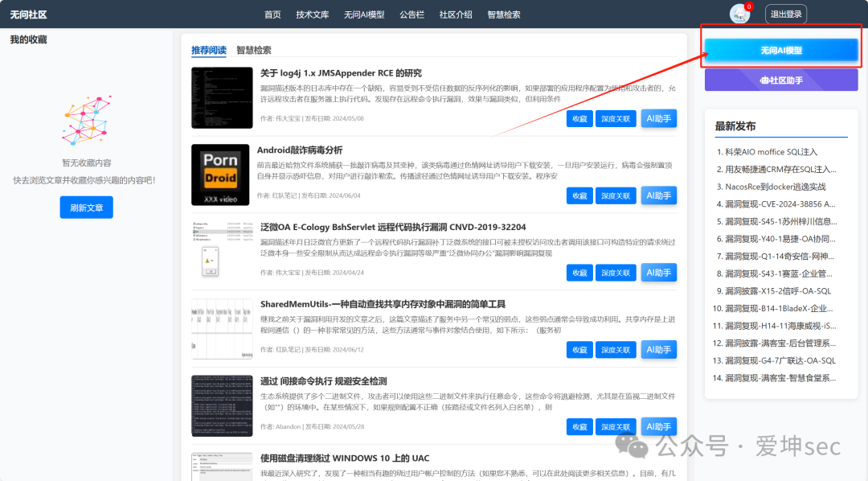Switch to the 智慧检索 tab

(x=253, y=50)
